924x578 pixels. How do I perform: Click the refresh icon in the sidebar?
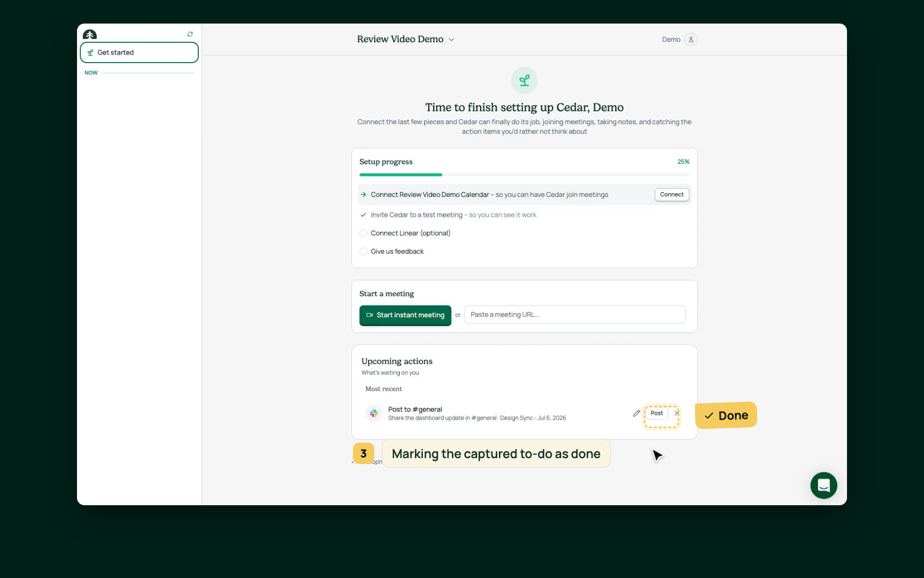click(190, 34)
